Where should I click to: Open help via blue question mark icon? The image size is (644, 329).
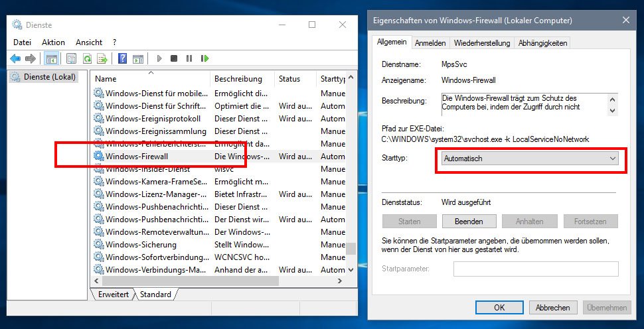[122, 58]
